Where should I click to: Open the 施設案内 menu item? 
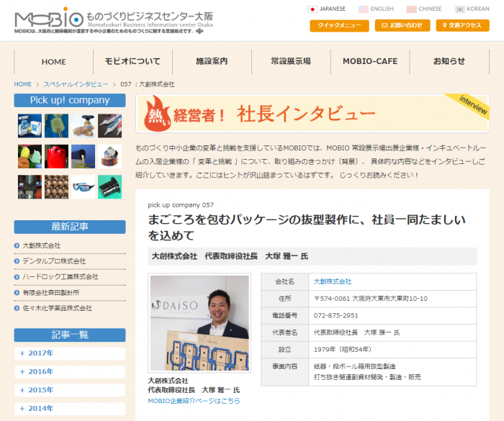[212, 61]
